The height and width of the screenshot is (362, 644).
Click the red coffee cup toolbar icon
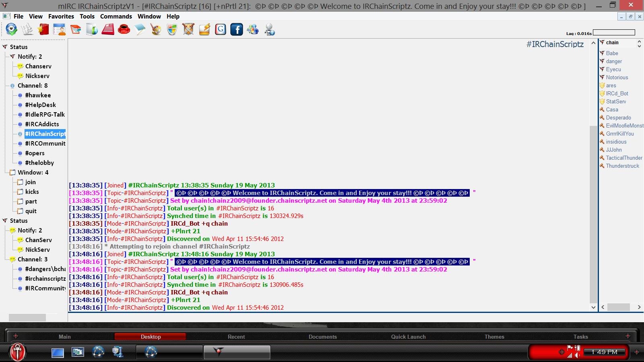(124, 29)
